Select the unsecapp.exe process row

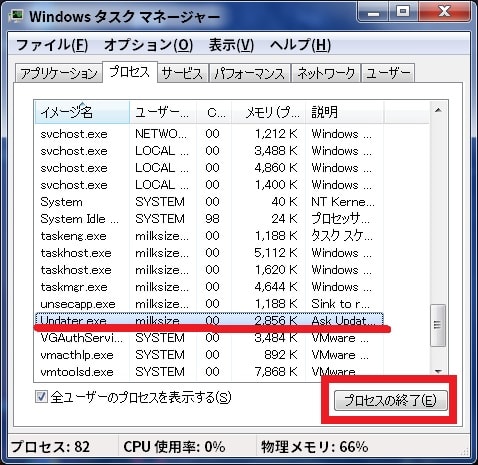[209, 304]
